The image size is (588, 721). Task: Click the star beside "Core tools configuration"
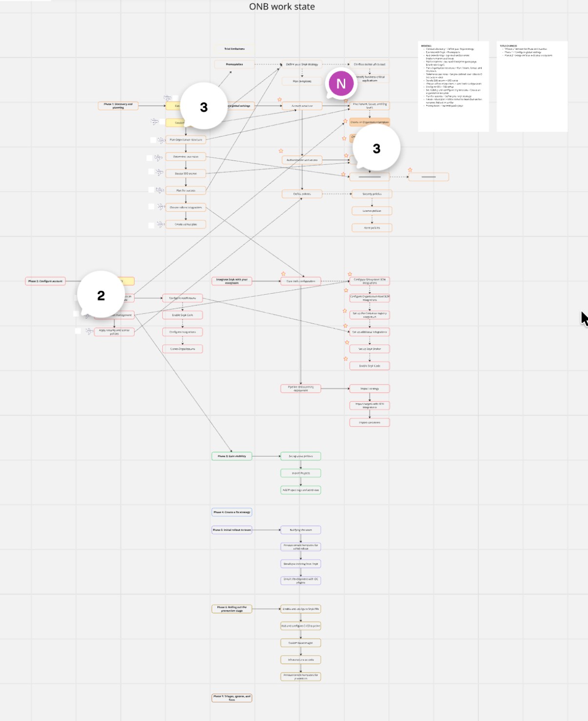click(283, 273)
